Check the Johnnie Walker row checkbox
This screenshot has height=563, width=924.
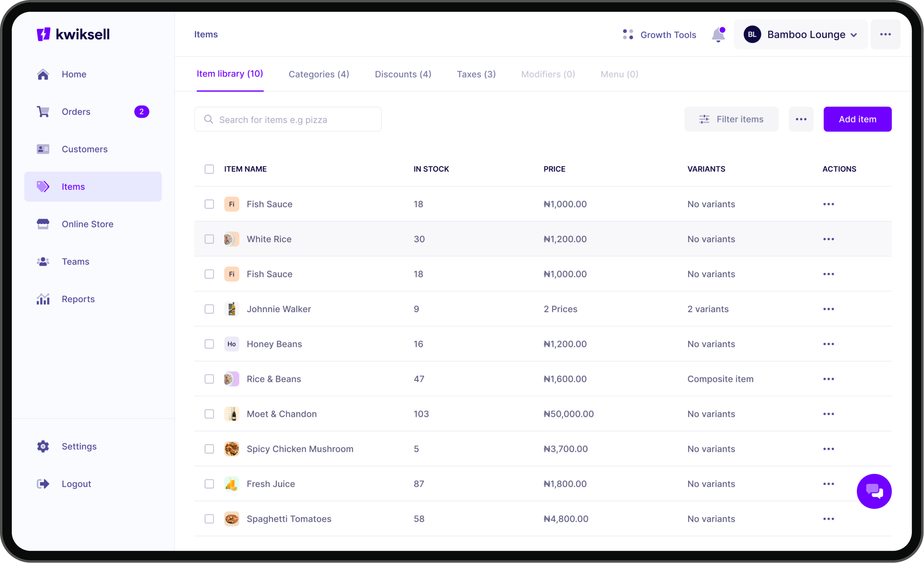(x=209, y=309)
